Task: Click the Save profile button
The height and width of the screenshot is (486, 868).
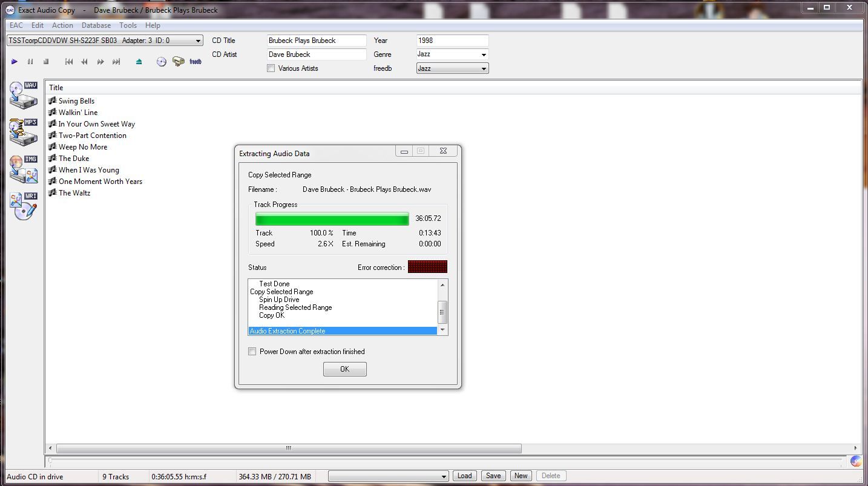Action: pyautogui.click(x=493, y=476)
